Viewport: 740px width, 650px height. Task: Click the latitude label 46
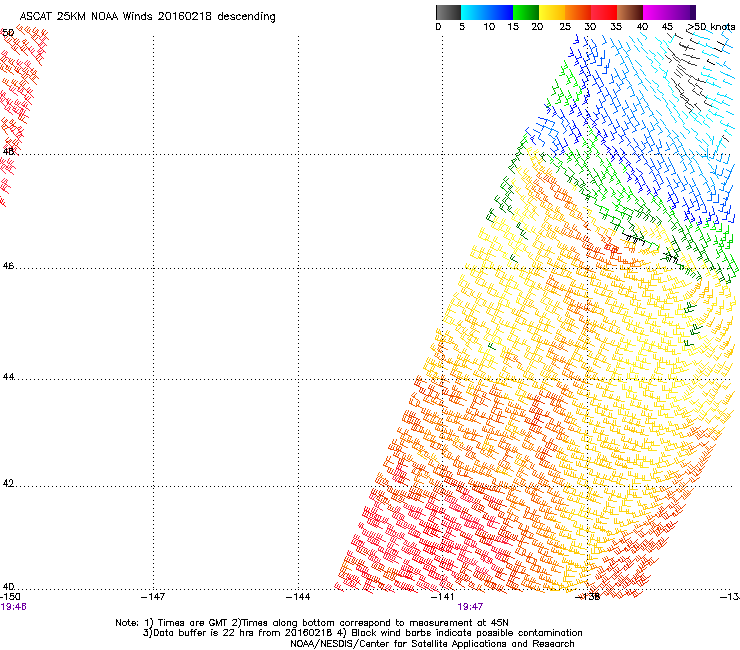(x=8, y=266)
